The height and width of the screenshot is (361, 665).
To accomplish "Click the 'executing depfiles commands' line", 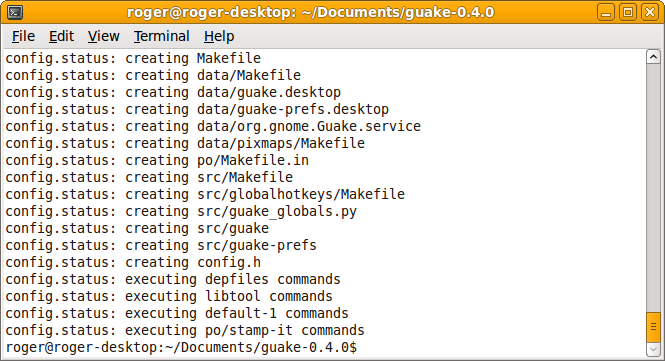I will (x=173, y=279).
